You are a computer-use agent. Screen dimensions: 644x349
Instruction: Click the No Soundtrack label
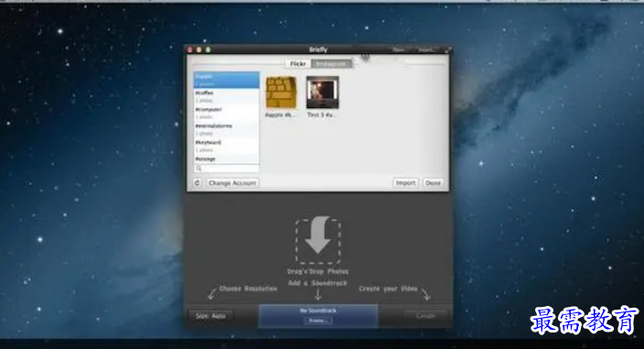[x=318, y=311]
